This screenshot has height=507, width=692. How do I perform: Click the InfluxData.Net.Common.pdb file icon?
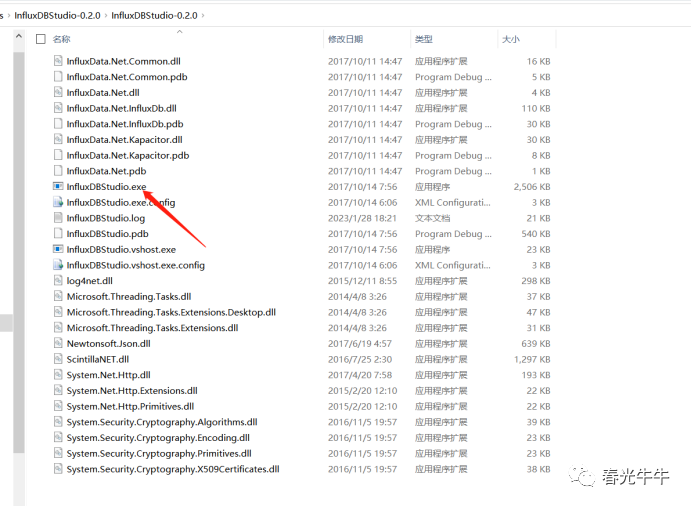pos(58,77)
